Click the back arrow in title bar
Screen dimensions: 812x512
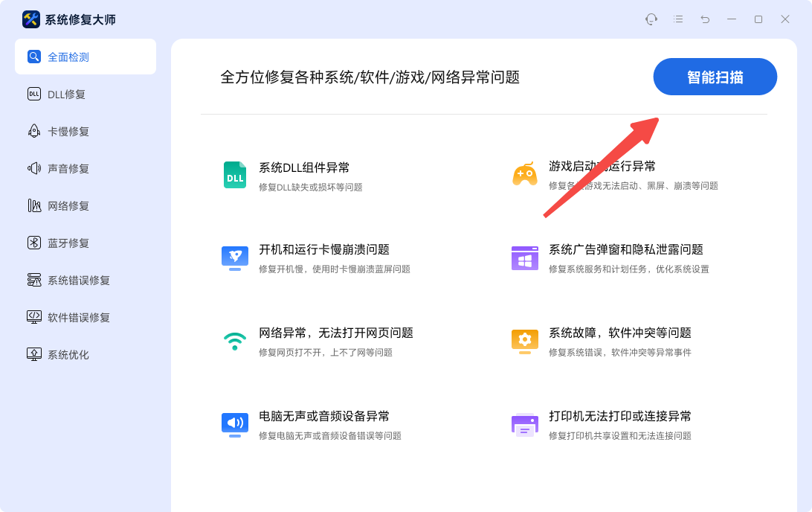[x=705, y=19]
